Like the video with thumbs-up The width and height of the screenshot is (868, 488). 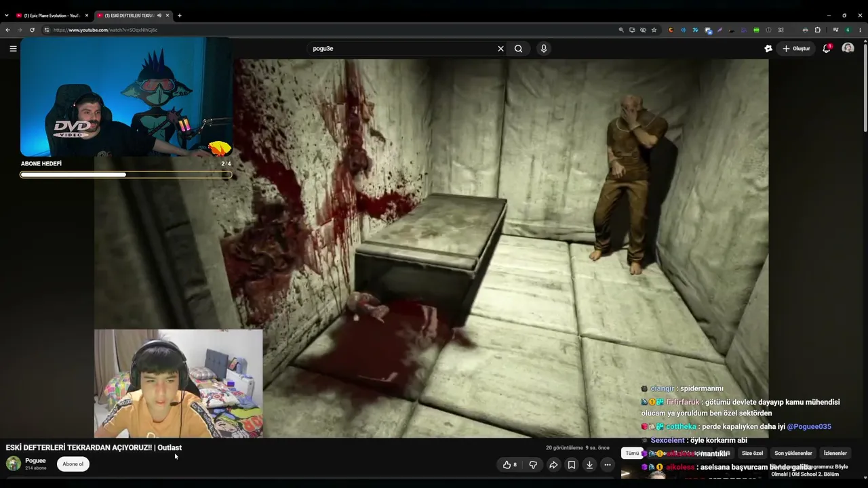coord(510,465)
